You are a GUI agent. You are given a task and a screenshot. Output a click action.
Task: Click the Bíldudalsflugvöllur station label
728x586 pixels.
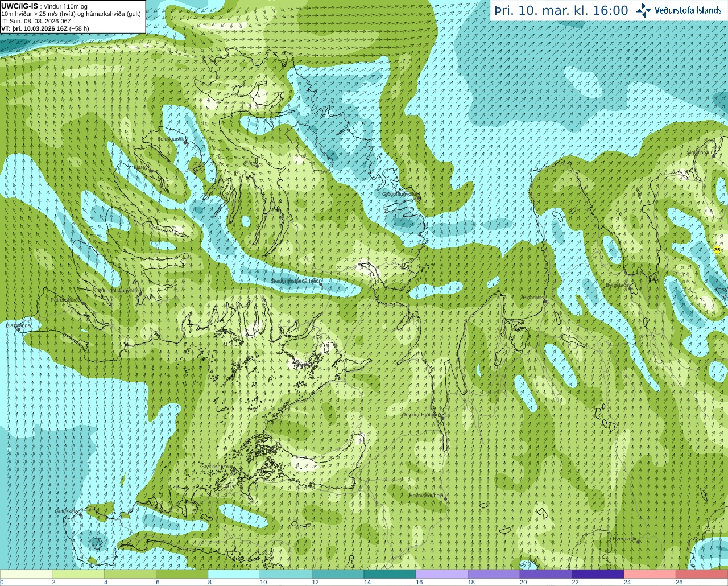click(118, 290)
